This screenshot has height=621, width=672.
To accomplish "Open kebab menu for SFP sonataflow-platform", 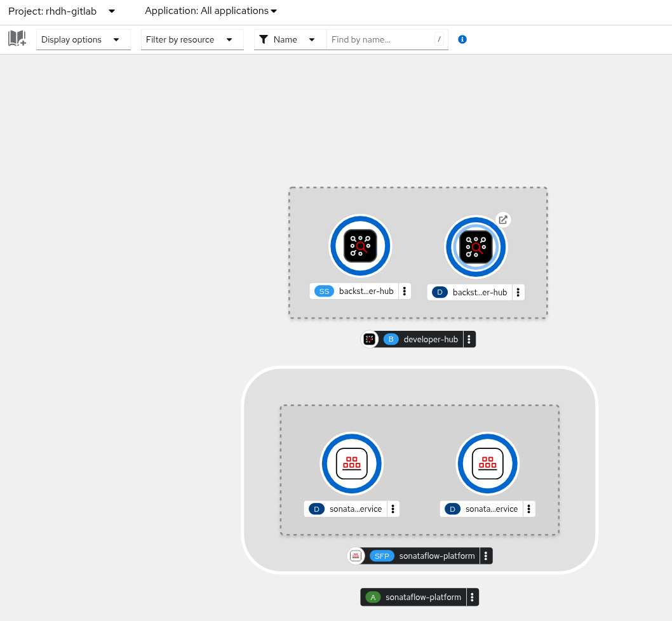I will 486,556.
